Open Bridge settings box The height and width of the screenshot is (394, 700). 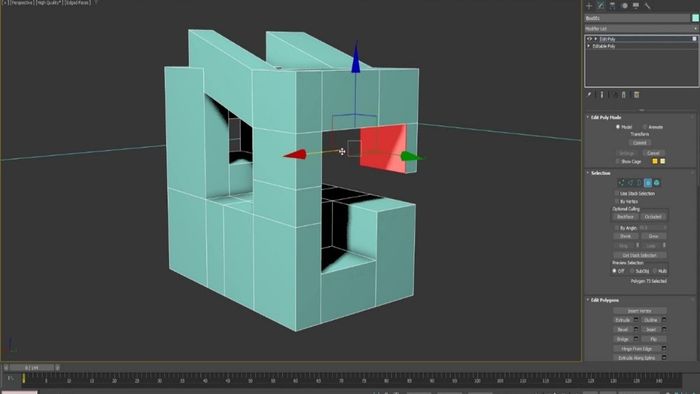coord(636,339)
